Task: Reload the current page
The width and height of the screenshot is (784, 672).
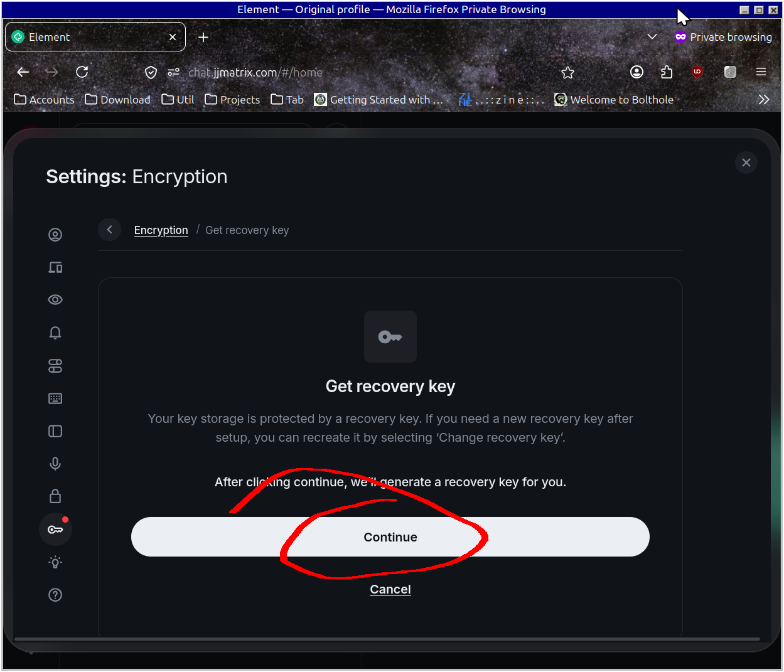Action: coord(82,72)
